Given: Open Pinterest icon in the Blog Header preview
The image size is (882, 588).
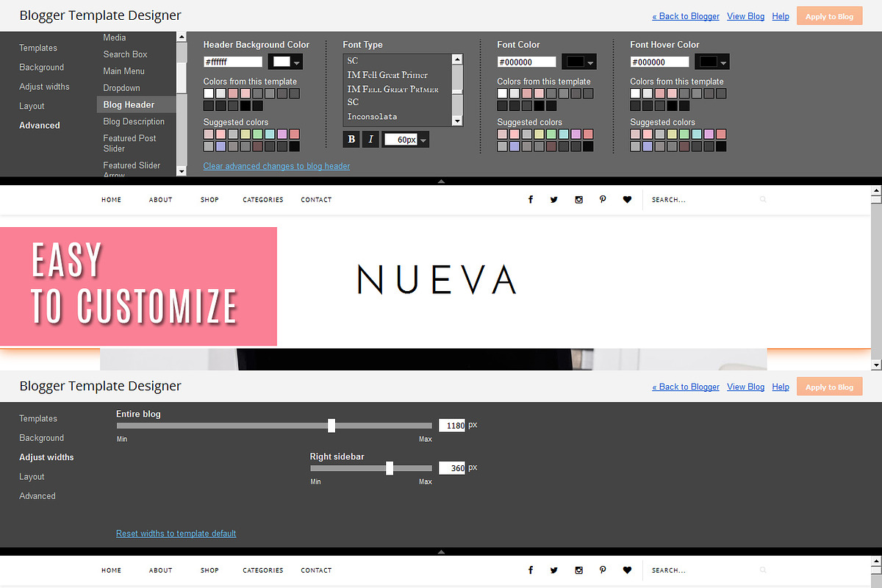Looking at the screenshot, I should click(x=603, y=200).
